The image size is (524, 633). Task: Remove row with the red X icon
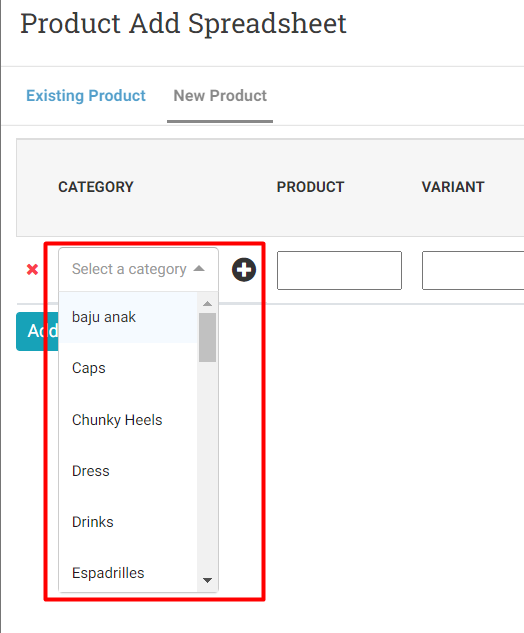[x=32, y=269]
